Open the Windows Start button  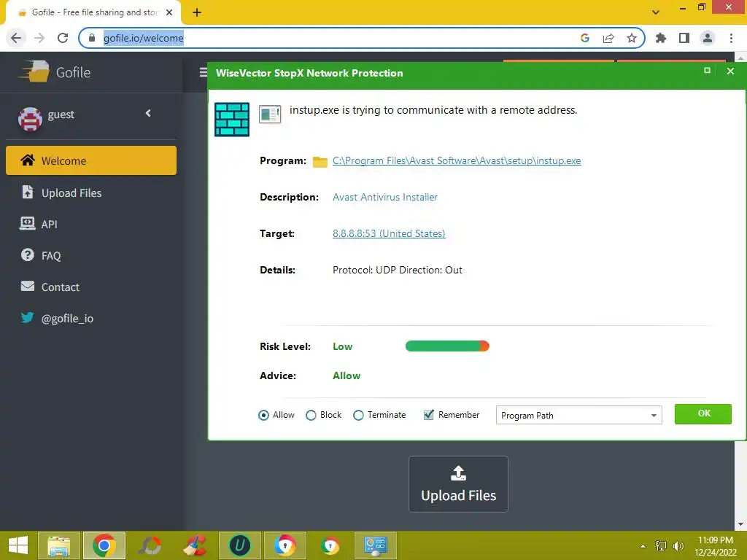(18, 545)
